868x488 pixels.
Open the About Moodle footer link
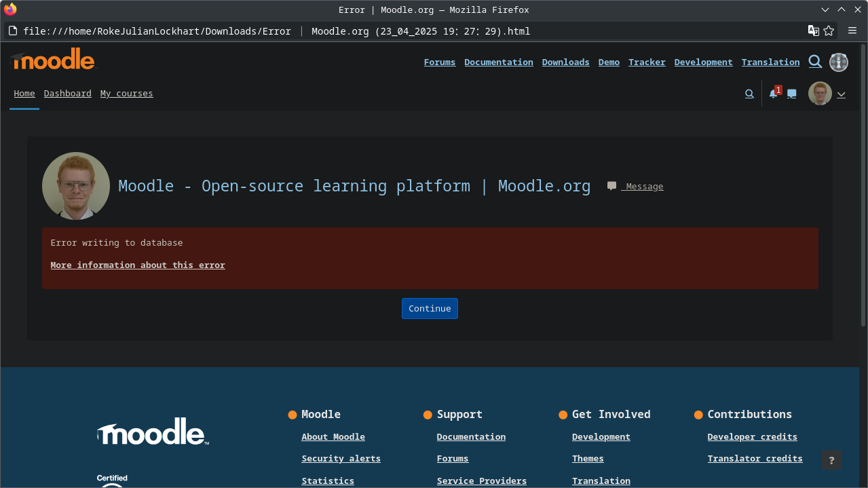coord(333,437)
